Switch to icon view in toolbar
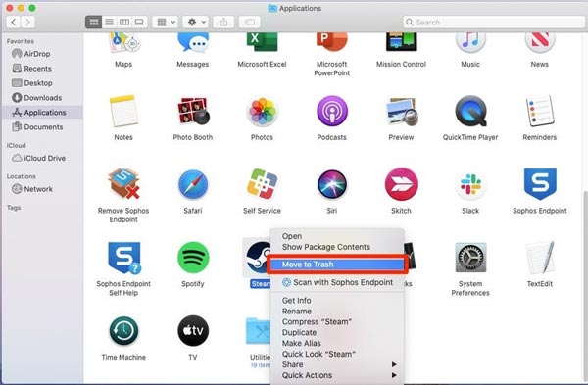The height and width of the screenshot is (385, 588). pos(94,23)
